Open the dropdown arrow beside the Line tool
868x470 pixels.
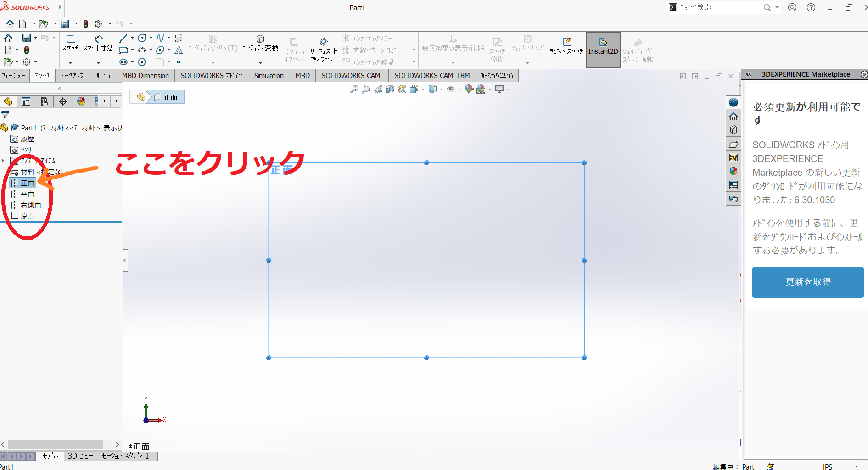[132, 38]
